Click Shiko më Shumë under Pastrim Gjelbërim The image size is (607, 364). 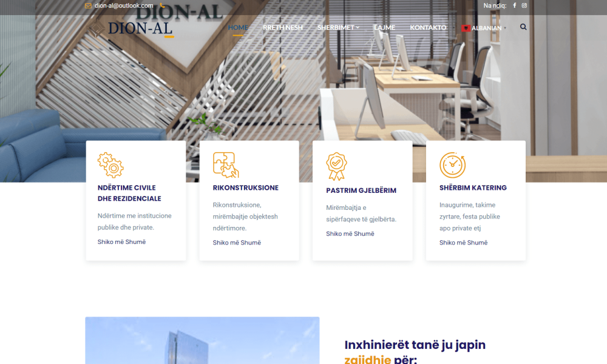[x=350, y=234]
